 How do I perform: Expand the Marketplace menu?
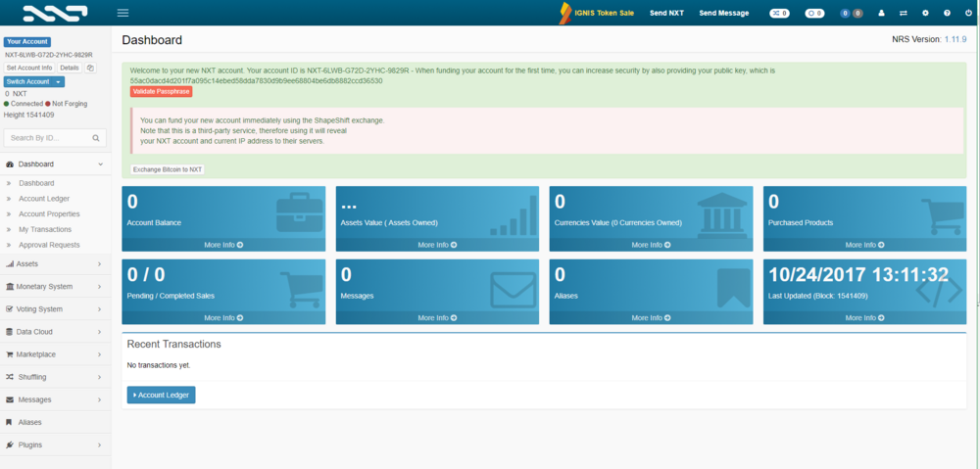tap(56, 354)
